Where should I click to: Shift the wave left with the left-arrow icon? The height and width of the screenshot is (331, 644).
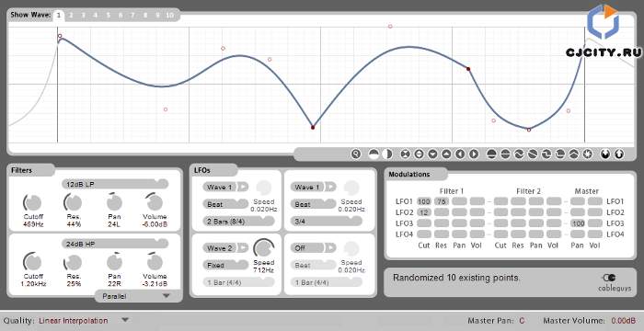[460, 154]
